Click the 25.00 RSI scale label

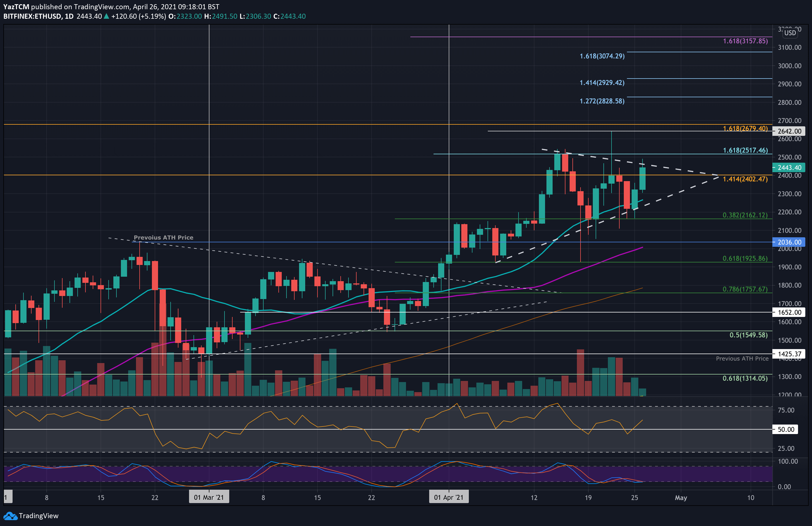pos(786,449)
